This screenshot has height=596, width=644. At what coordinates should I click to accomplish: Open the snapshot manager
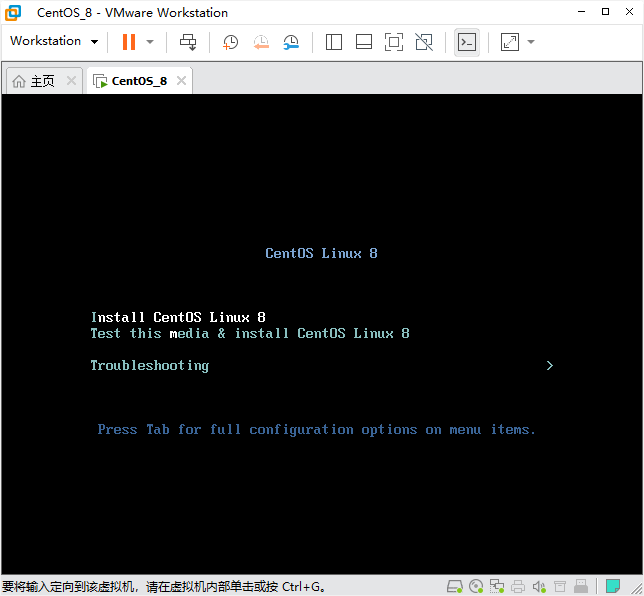[291, 42]
